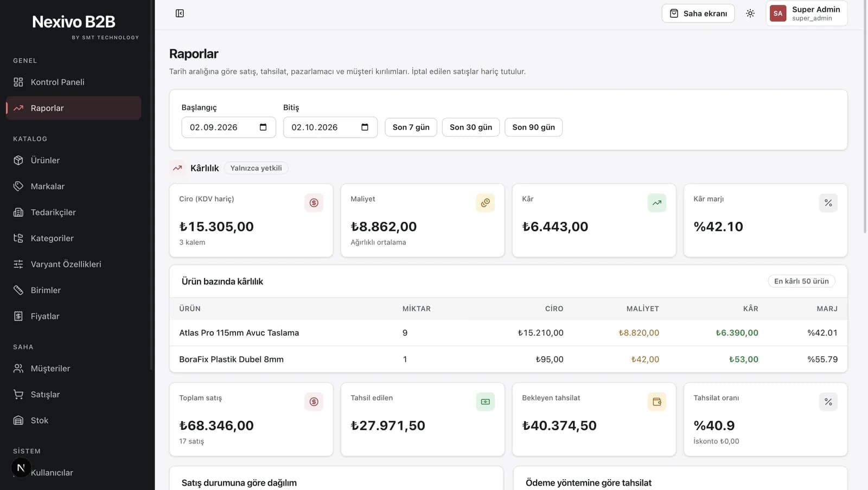Toggle light/dark theme sun icon
The width and height of the screenshot is (868, 490).
pyautogui.click(x=750, y=14)
